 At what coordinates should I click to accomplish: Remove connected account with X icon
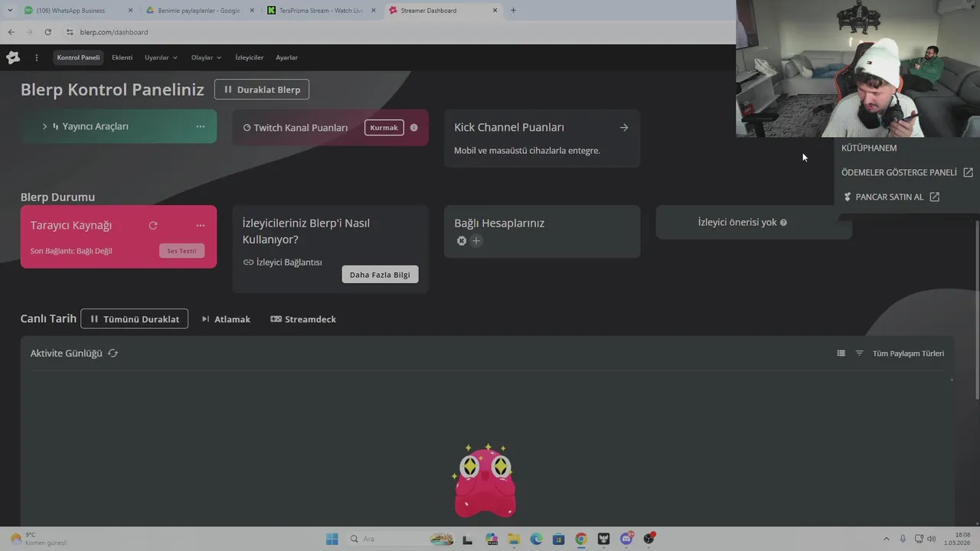click(462, 241)
